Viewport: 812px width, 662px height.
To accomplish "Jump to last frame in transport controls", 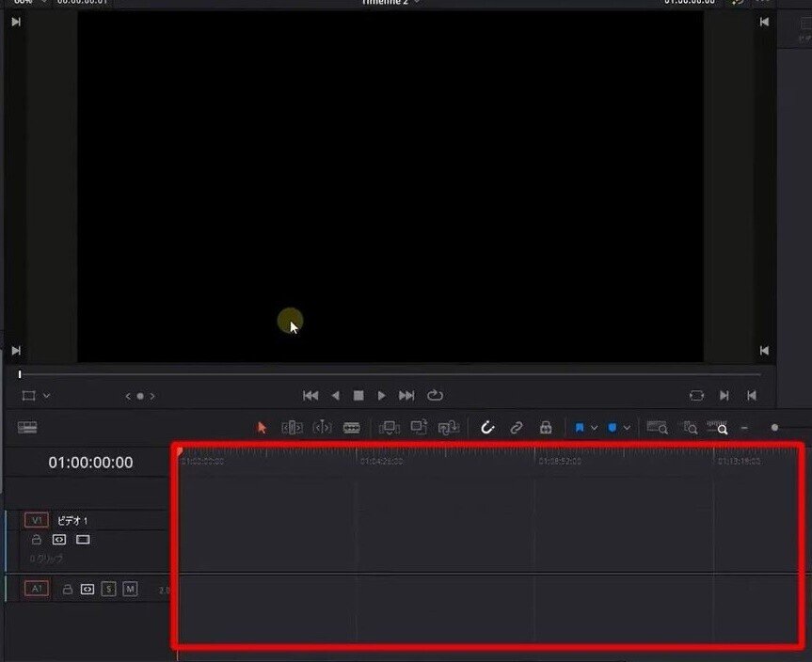I will (x=406, y=396).
